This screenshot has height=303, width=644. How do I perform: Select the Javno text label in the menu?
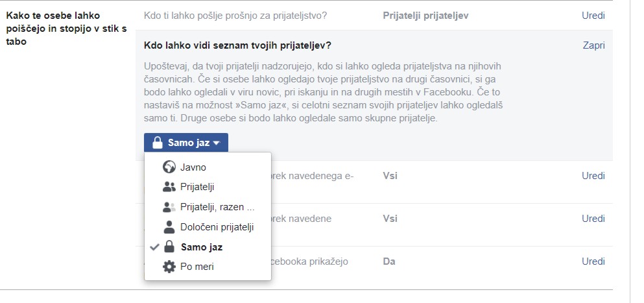pos(193,167)
